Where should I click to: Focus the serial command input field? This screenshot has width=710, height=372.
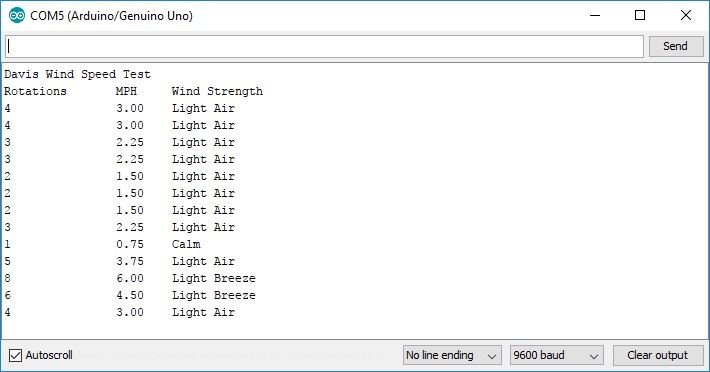pos(324,47)
